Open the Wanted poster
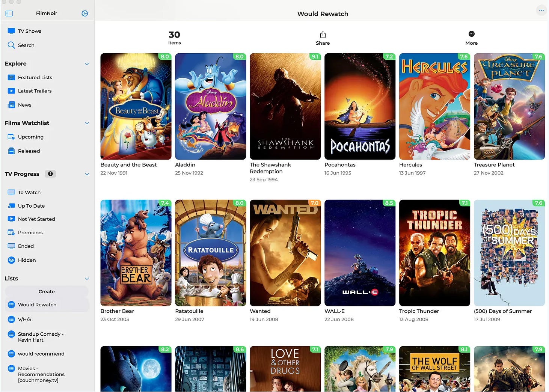Image resolution: width=549 pixels, height=392 pixels. pos(285,253)
